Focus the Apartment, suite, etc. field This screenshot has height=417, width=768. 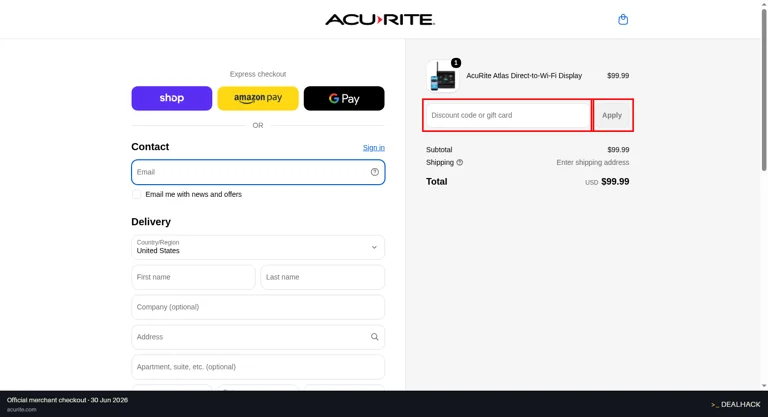click(x=258, y=367)
